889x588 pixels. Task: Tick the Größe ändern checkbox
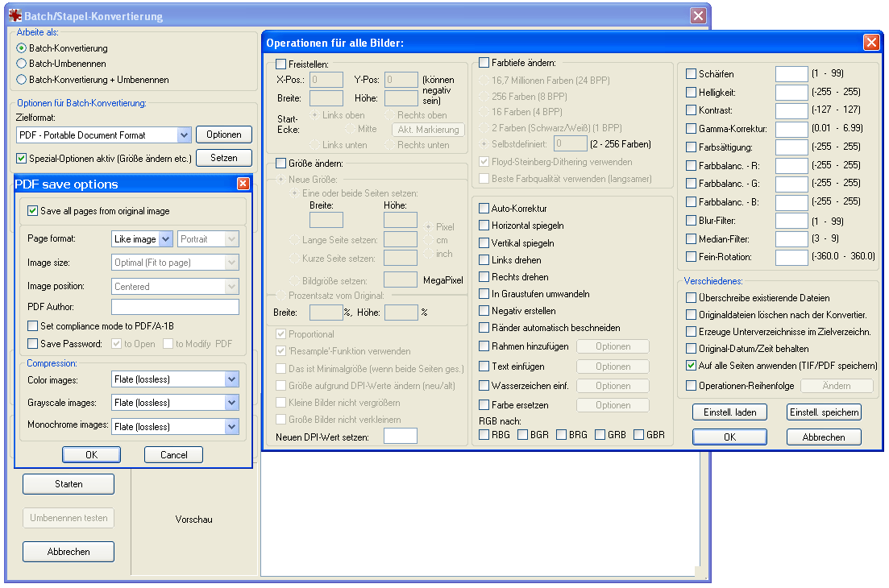pyautogui.click(x=281, y=164)
